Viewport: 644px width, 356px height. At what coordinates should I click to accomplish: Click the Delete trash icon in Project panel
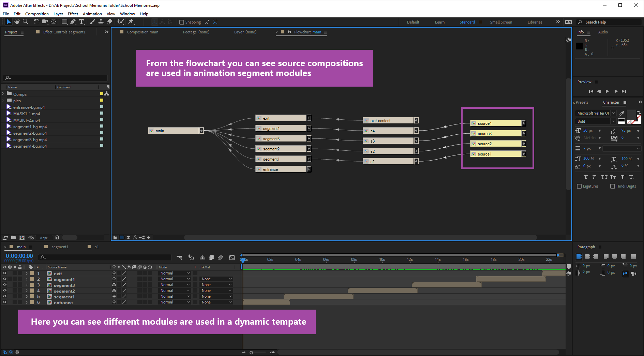[x=57, y=238]
